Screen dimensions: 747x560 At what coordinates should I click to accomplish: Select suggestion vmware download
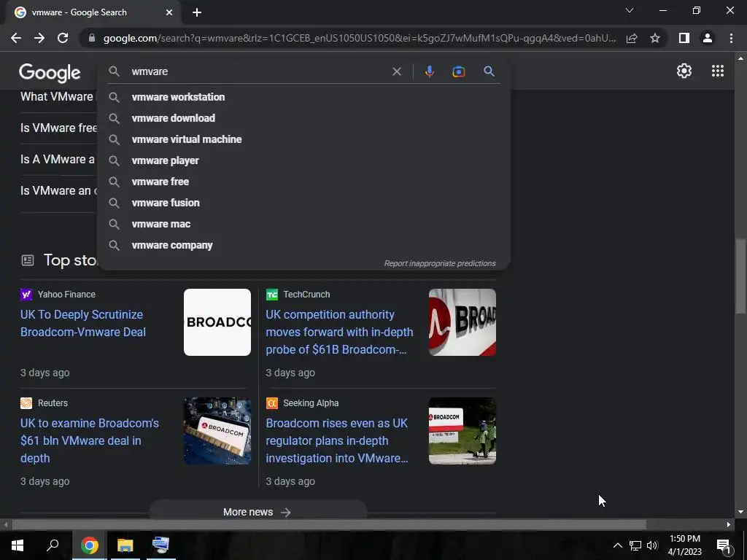tap(304, 118)
